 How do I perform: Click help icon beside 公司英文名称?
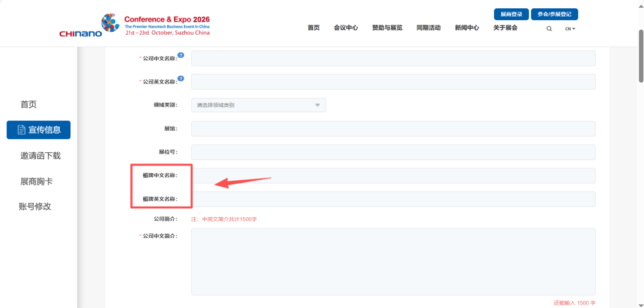click(x=180, y=78)
